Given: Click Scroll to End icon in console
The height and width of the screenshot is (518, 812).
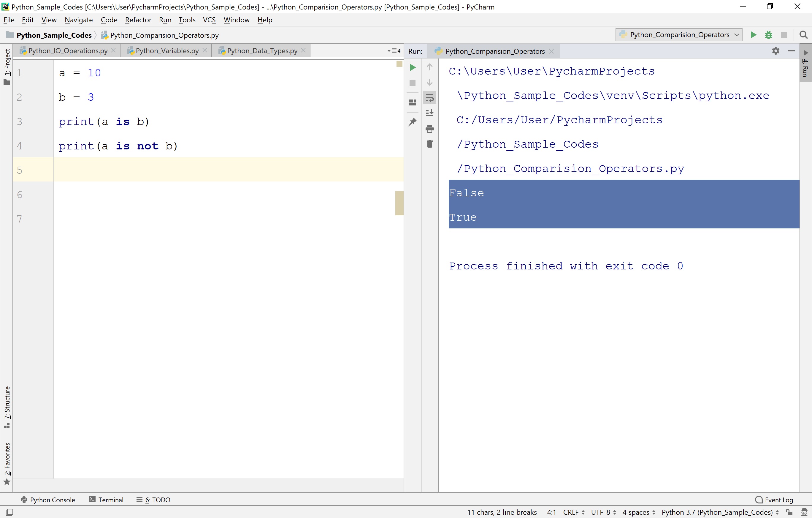Looking at the screenshot, I should [430, 113].
